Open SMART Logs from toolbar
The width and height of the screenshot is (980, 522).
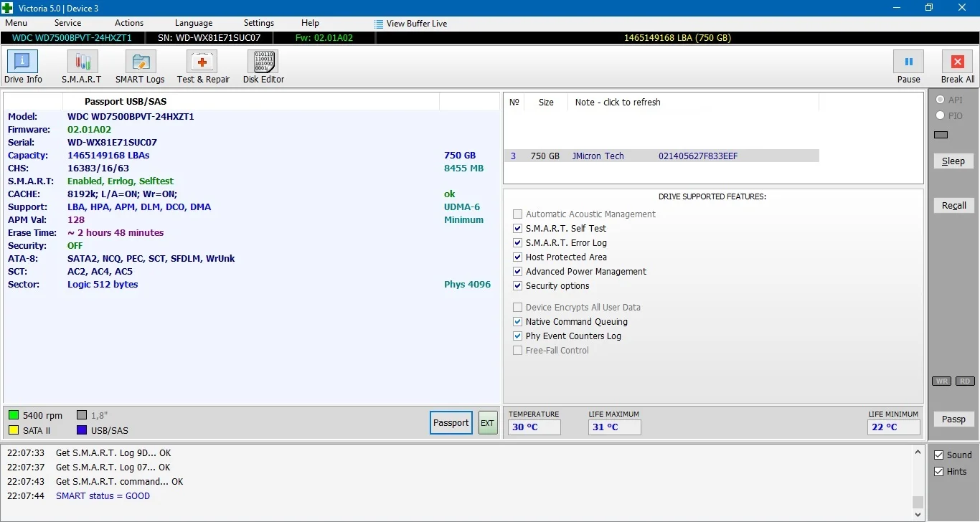tap(140, 67)
